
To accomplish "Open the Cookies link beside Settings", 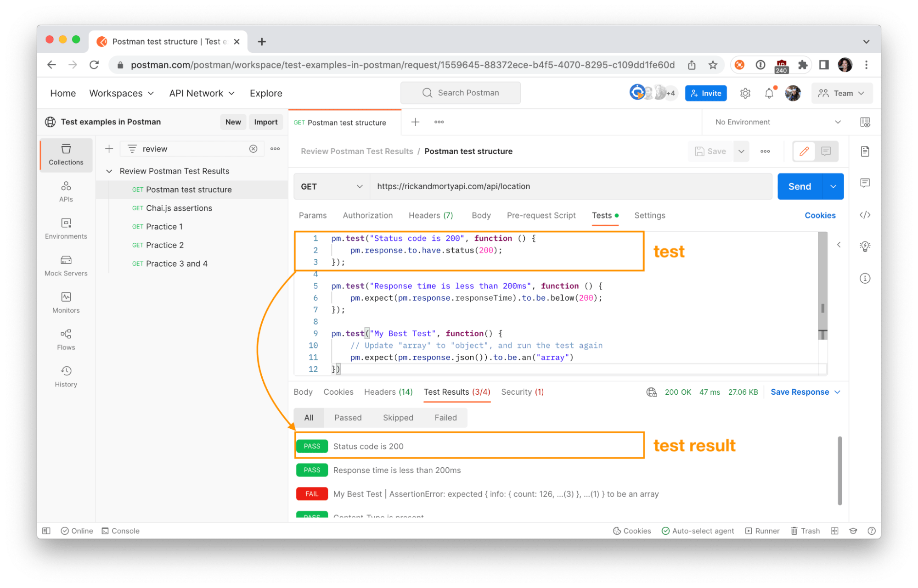I will click(x=820, y=215).
